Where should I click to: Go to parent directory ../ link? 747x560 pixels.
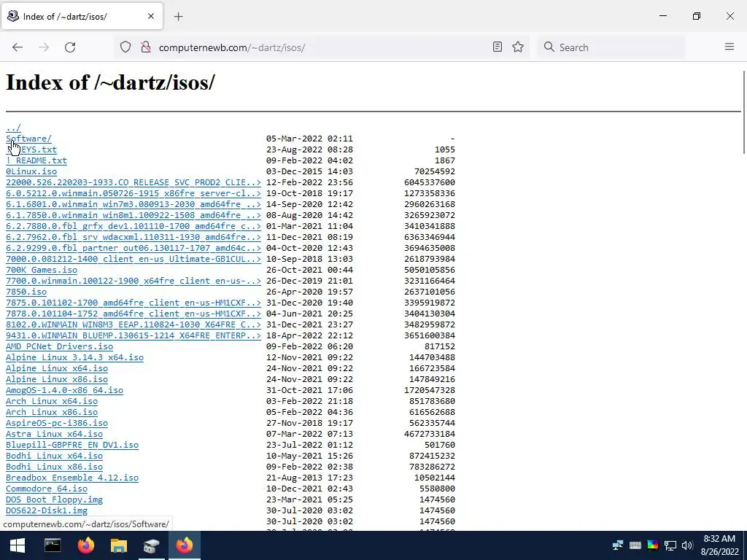pyautogui.click(x=13, y=128)
